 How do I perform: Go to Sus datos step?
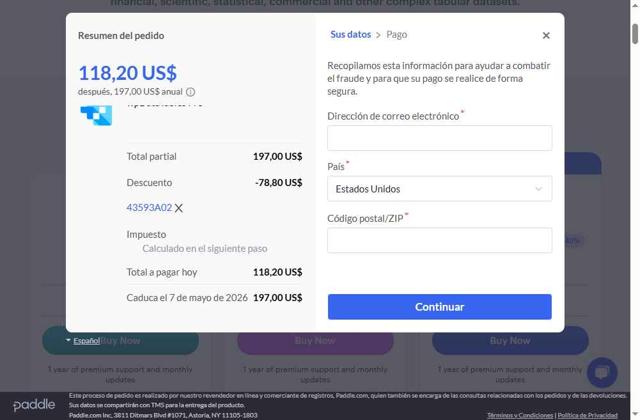click(351, 35)
